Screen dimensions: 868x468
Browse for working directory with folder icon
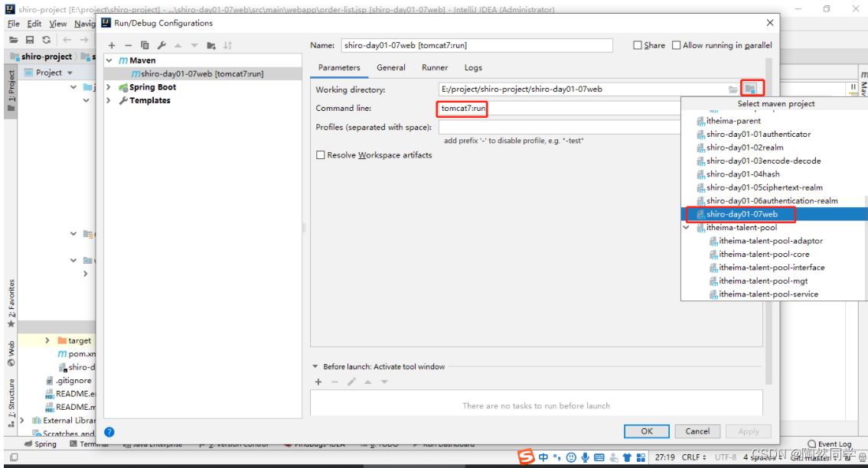733,89
